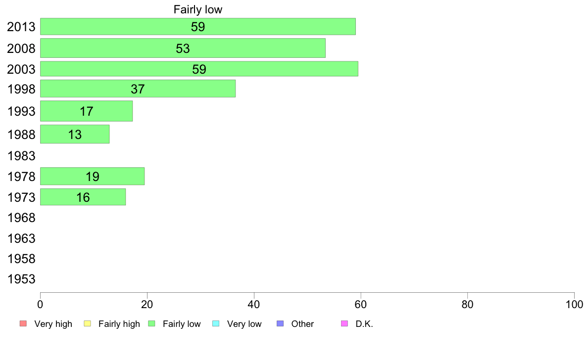The height and width of the screenshot is (364, 588).
Task: Select the 1978 bar showing 19
Action: [92, 176]
